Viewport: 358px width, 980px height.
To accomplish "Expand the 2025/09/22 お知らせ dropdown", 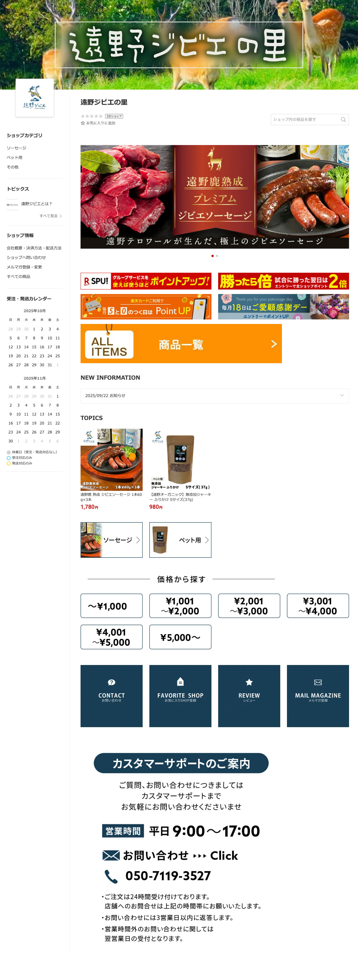I will click(x=215, y=396).
